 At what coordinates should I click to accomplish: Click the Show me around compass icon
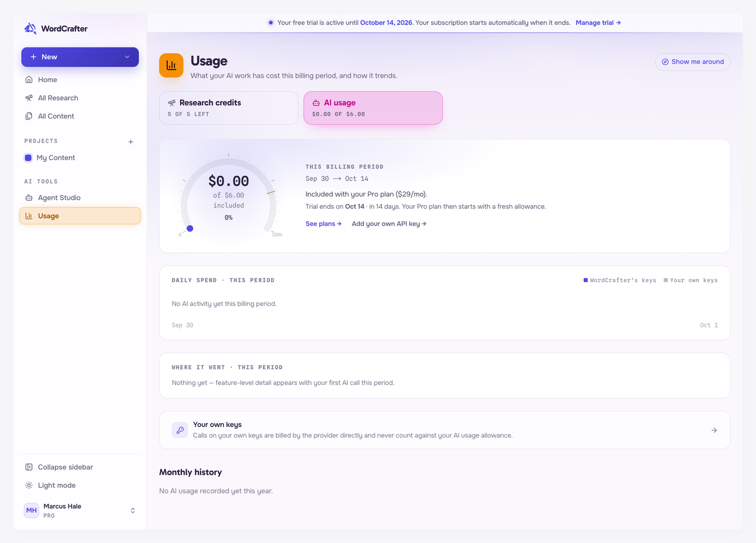pos(665,62)
